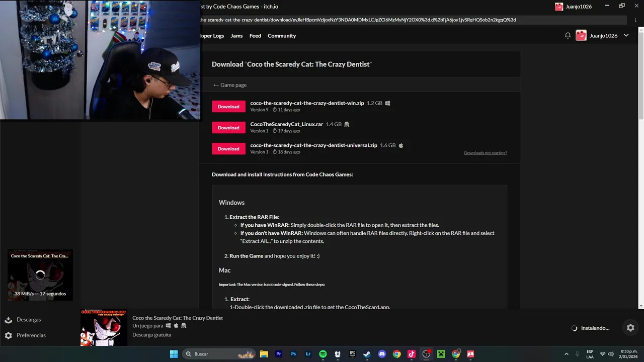Screen dimensions: 644x362
Task: Click the Windows platform icon beside win.zip
Action: [x=387, y=103]
